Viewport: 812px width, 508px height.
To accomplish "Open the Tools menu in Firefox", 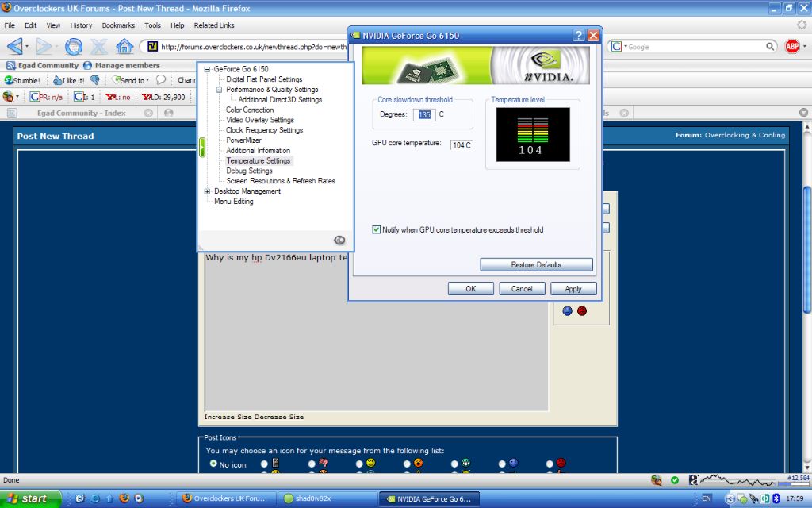I will click(152, 25).
